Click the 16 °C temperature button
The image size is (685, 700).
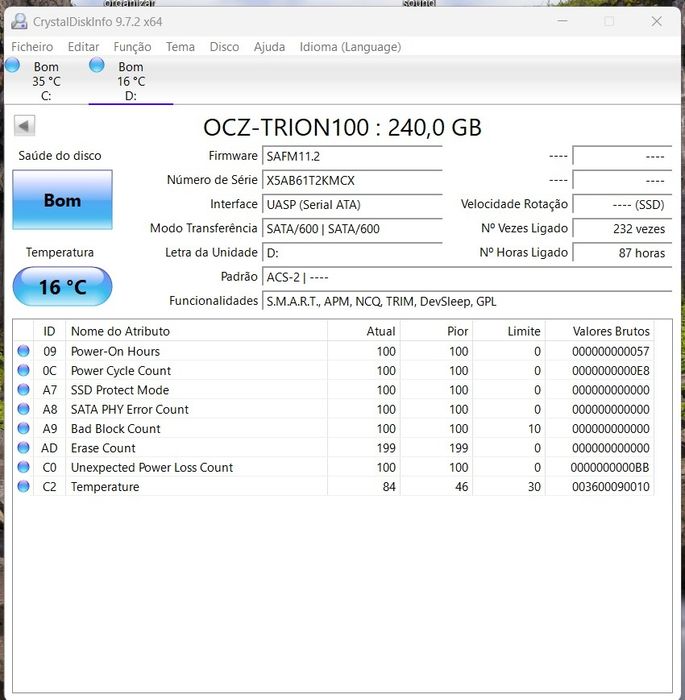[x=63, y=287]
